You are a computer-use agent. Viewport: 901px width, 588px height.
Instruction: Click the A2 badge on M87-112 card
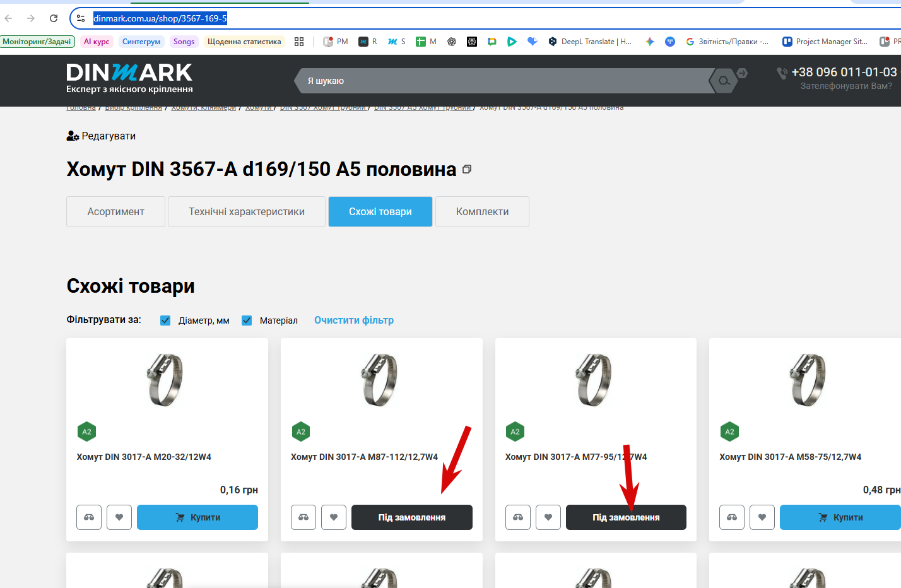pyautogui.click(x=301, y=432)
